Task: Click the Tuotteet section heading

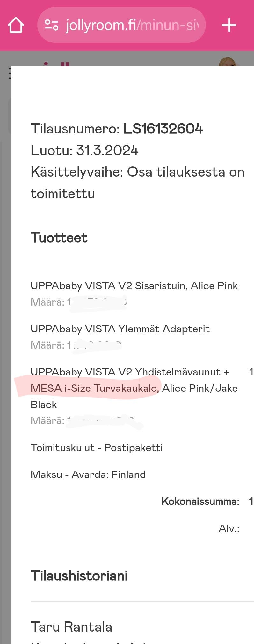Action: 59,238
